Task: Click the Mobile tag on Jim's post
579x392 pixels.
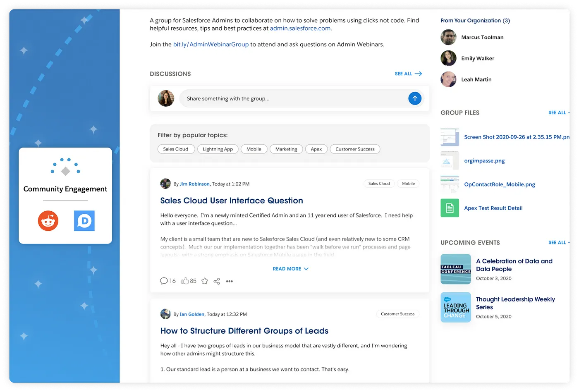Action: pos(409,184)
